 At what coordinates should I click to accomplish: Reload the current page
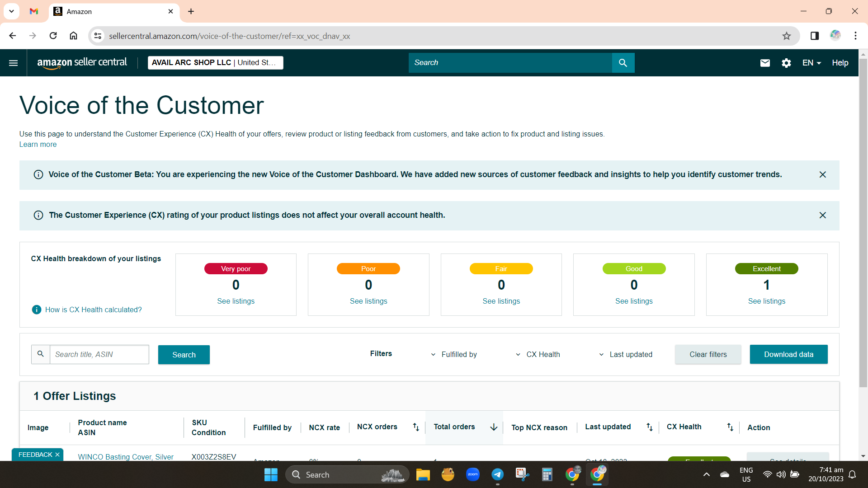coord(53,36)
